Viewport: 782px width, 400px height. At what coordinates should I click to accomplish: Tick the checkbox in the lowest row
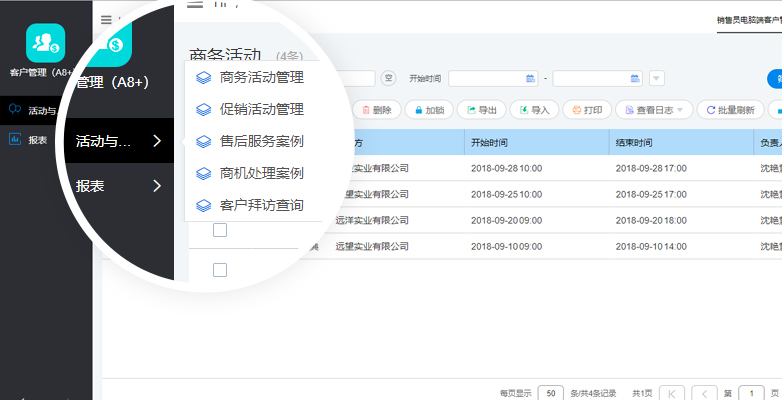pyautogui.click(x=220, y=269)
